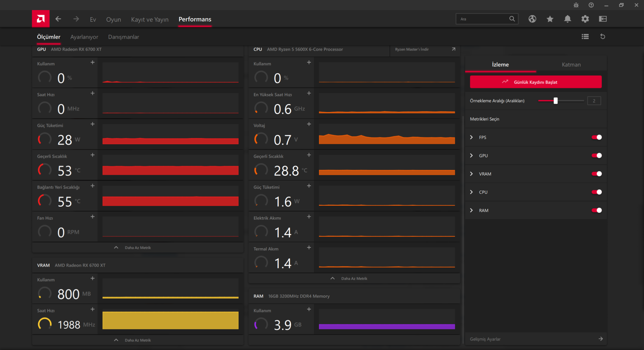Disable the VRAM metrics toggle

(597, 174)
